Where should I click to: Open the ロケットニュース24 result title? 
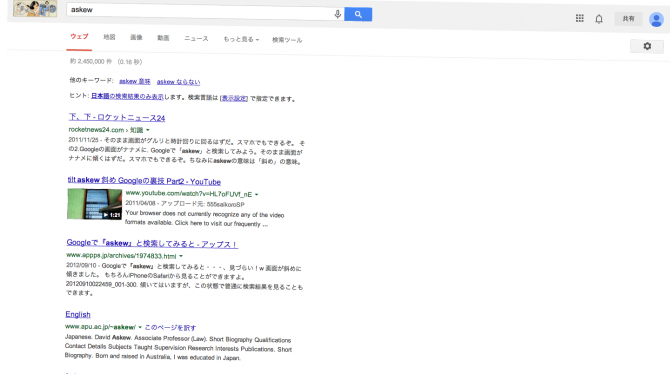coord(117,118)
